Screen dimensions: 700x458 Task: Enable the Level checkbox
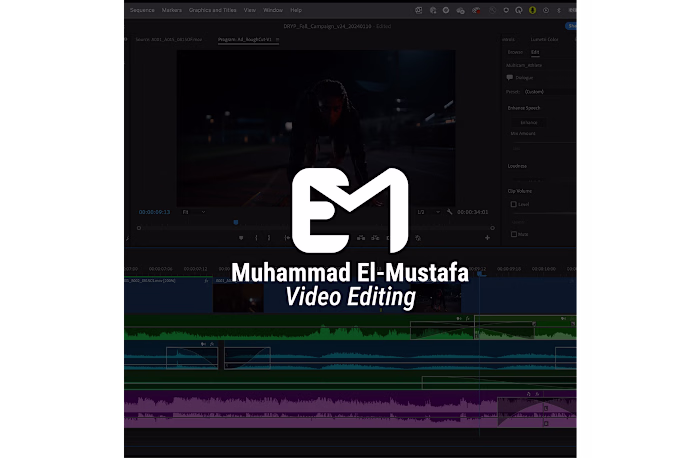pos(513,204)
